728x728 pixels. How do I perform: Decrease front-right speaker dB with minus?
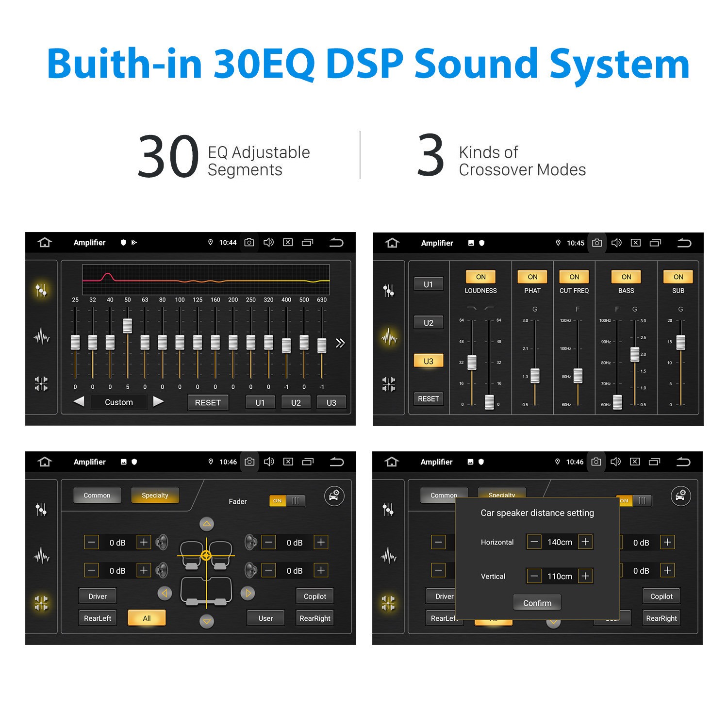pos(268,542)
